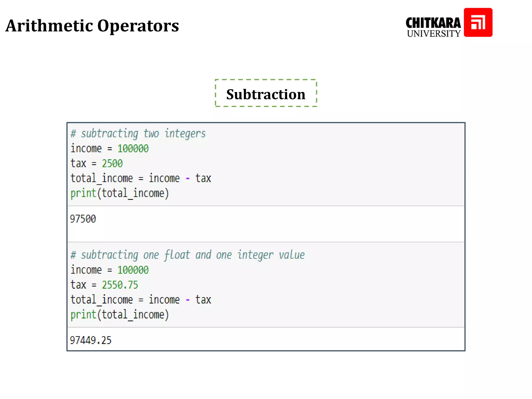532x399 pixels.
Task: Click the subtracting two integers comment
Action: (138, 134)
